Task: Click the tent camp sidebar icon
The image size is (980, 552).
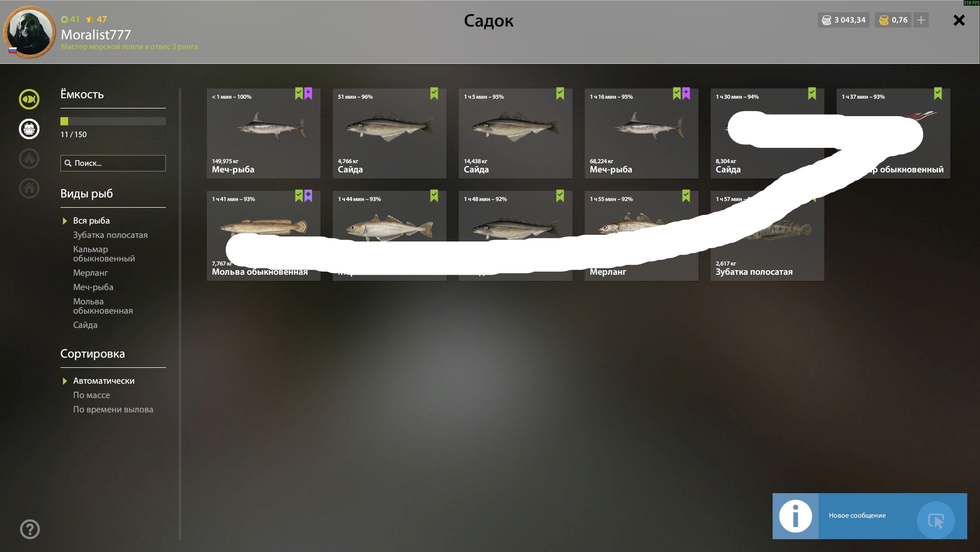Action: [x=29, y=159]
